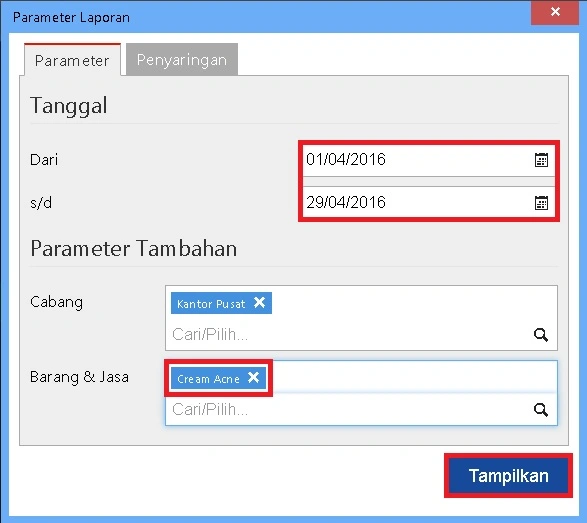
Task: Switch to the Penyaringan tab
Action: point(182,60)
